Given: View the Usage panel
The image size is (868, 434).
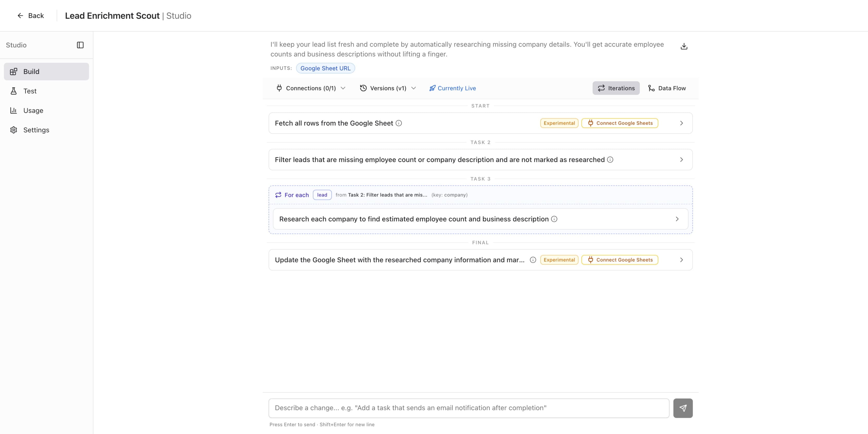Looking at the screenshot, I should [x=33, y=110].
